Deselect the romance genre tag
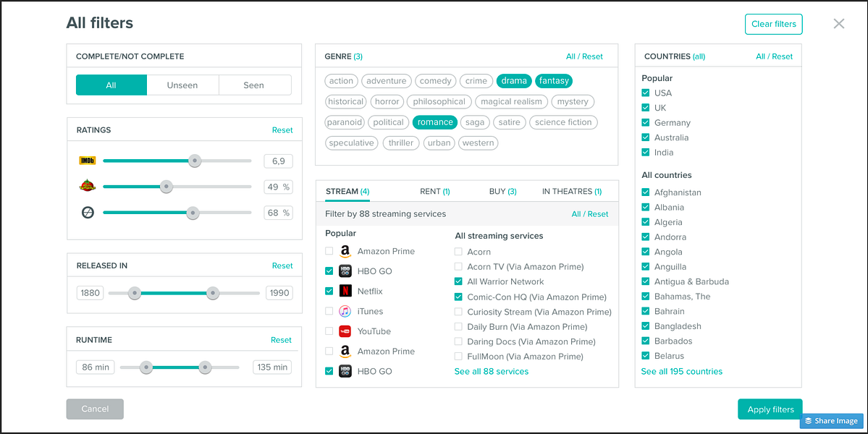Screen dimensions: 868x434 tap(435, 122)
